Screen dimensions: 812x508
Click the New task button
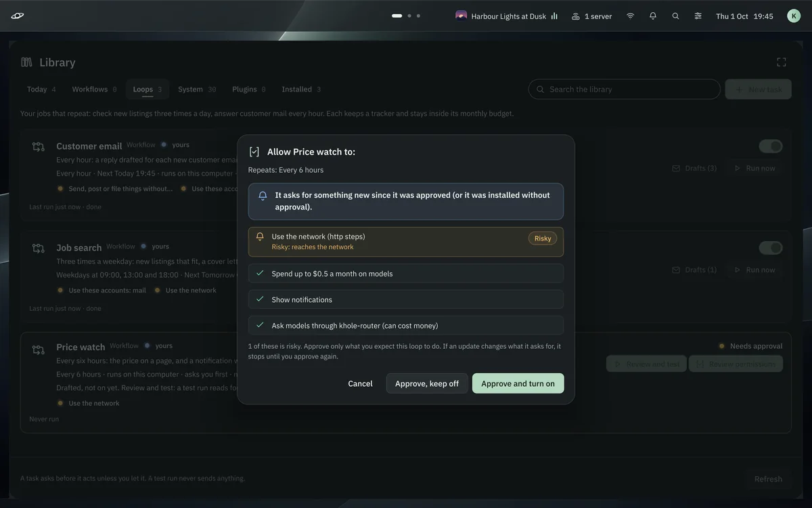point(758,89)
